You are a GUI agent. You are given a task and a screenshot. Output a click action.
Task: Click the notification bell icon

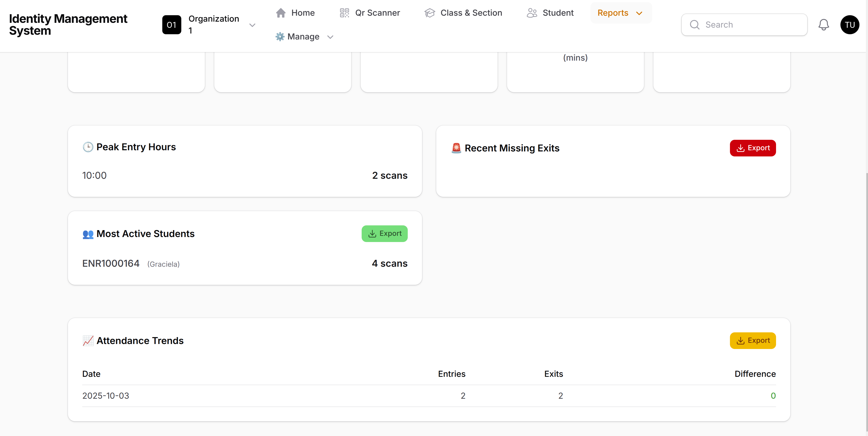click(823, 25)
